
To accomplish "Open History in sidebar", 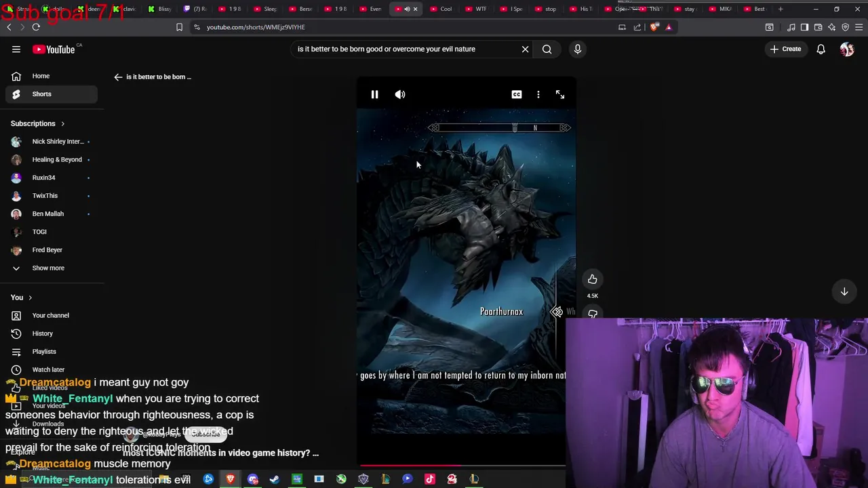I will [x=52, y=333].
